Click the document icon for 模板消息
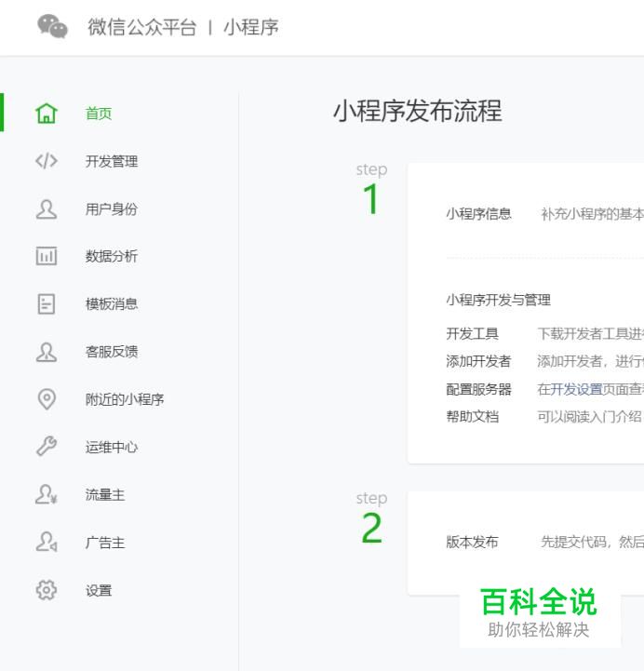The height and width of the screenshot is (671, 644). 47,303
